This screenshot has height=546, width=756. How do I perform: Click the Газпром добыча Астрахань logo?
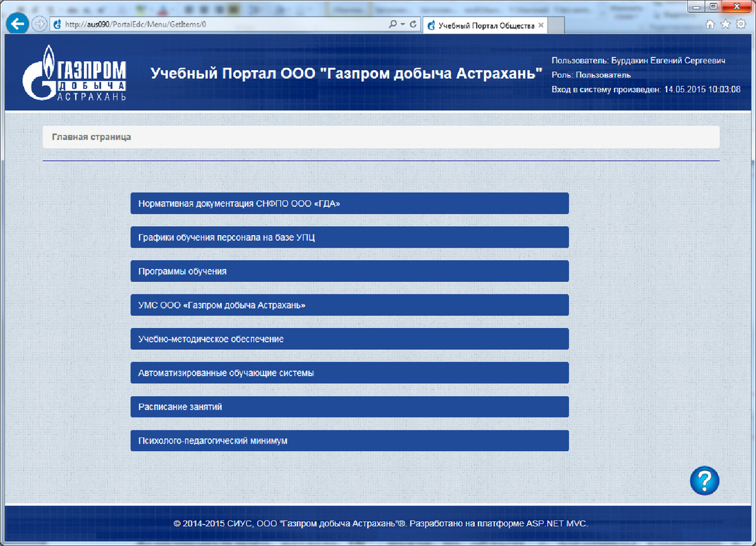(75, 74)
